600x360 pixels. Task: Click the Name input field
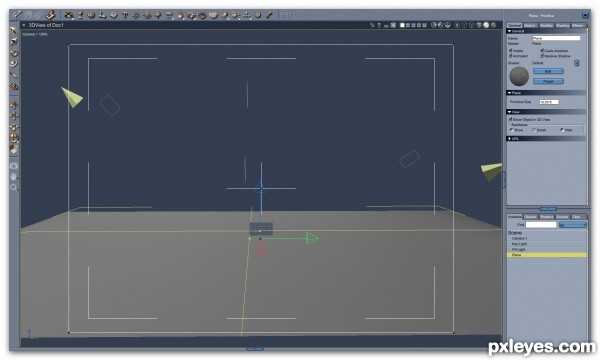556,38
